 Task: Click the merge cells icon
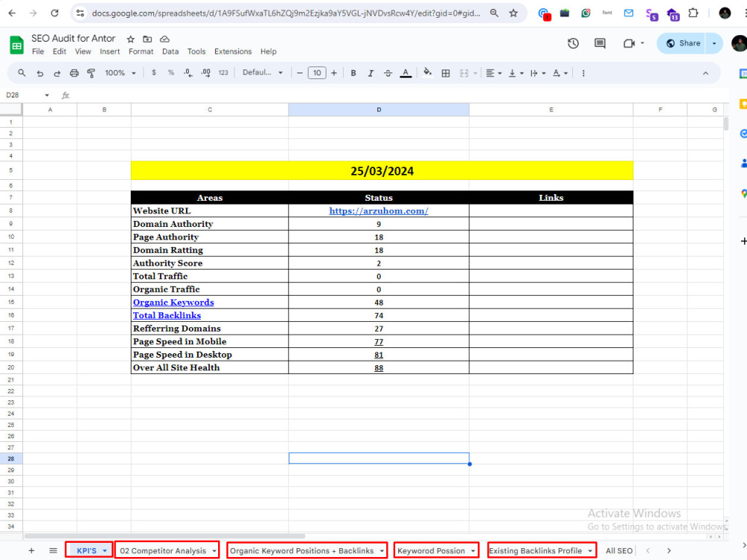point(464,73)
